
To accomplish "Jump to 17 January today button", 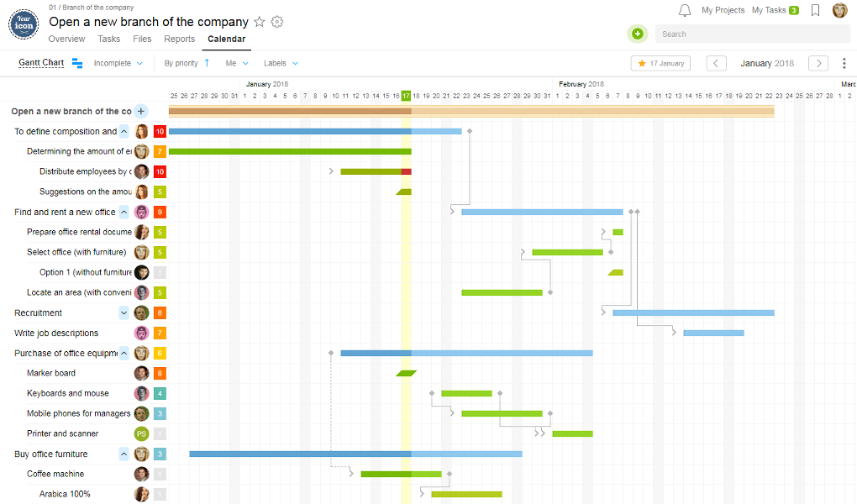I will (x=660, y=63).
